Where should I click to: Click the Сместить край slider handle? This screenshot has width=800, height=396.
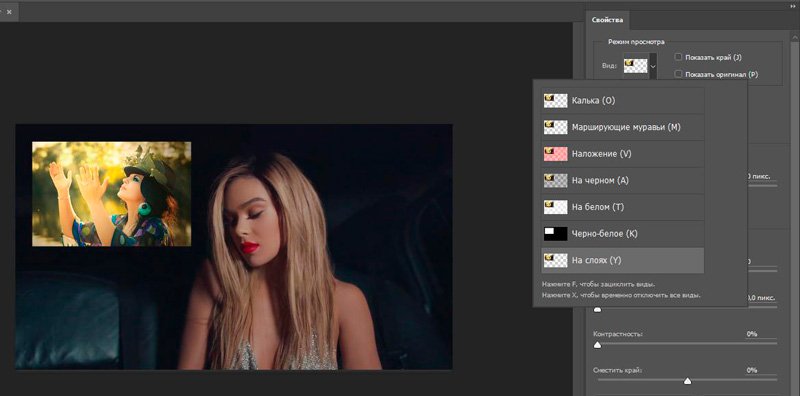click(x=687, y=381)
